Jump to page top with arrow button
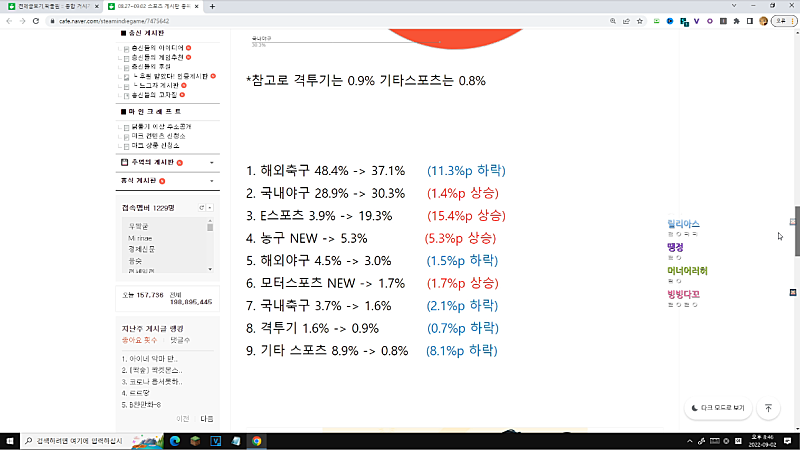Viewport: 800px width, 450px height. (768, 408)
